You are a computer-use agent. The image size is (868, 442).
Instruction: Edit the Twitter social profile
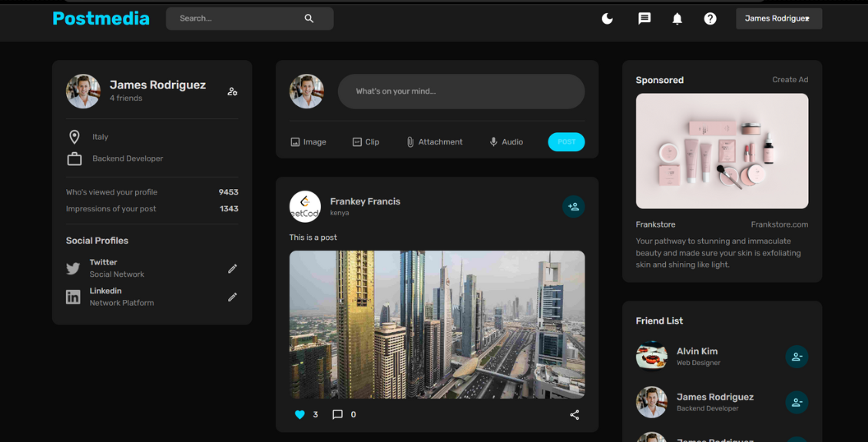point(233,268)
